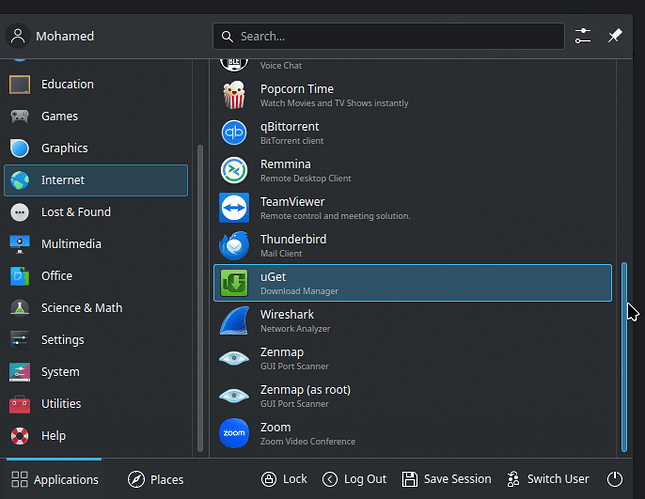Launch Wireshark Network Analyzer
The height and width of the screenshot is (499, 645).
click(287, 320)
